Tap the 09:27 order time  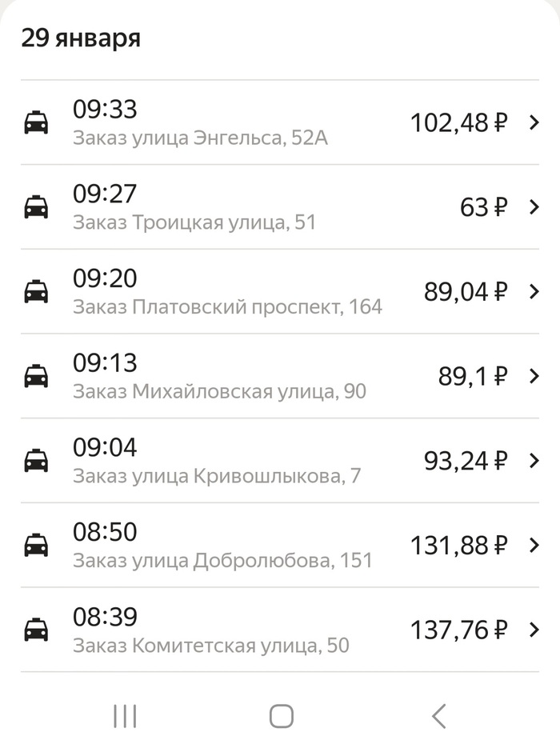105,194
